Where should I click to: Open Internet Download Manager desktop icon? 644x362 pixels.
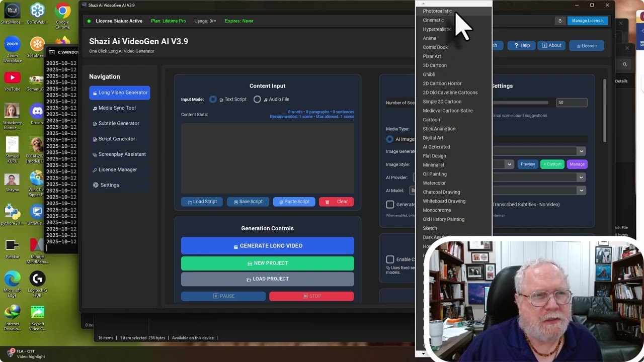(12, 318)
